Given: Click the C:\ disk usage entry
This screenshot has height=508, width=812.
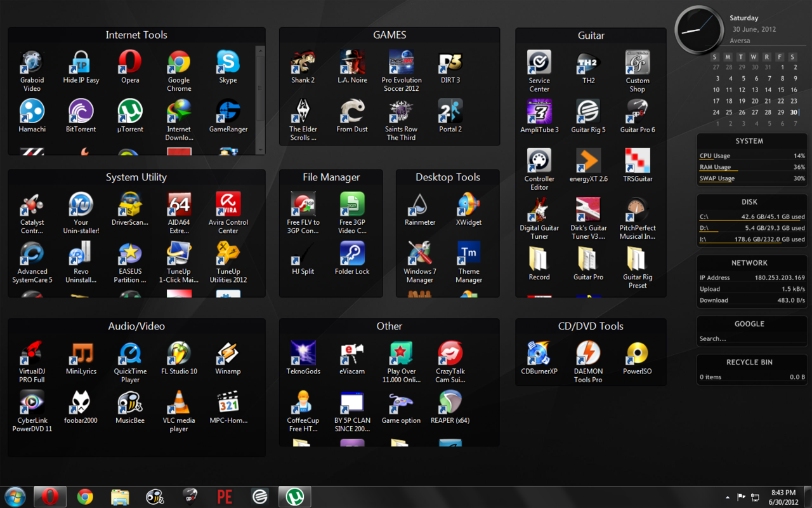Looking at the screenshot, I should tap(752, 217).
